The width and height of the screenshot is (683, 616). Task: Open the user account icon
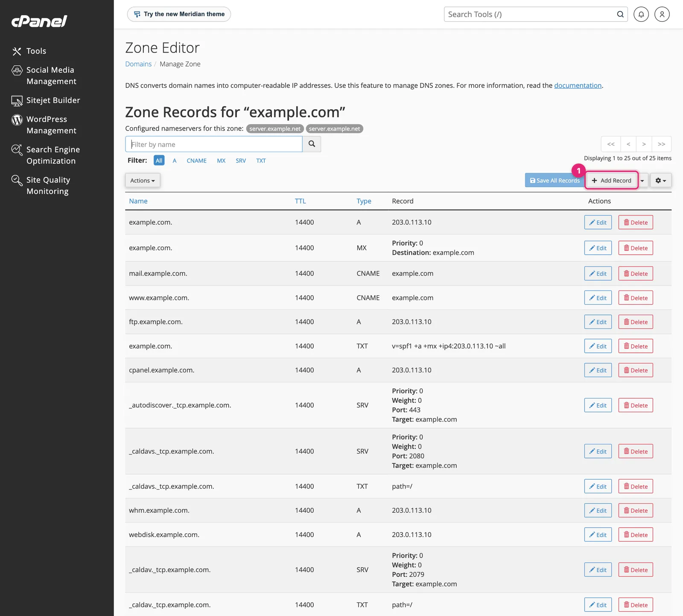[x=662, y=14]
